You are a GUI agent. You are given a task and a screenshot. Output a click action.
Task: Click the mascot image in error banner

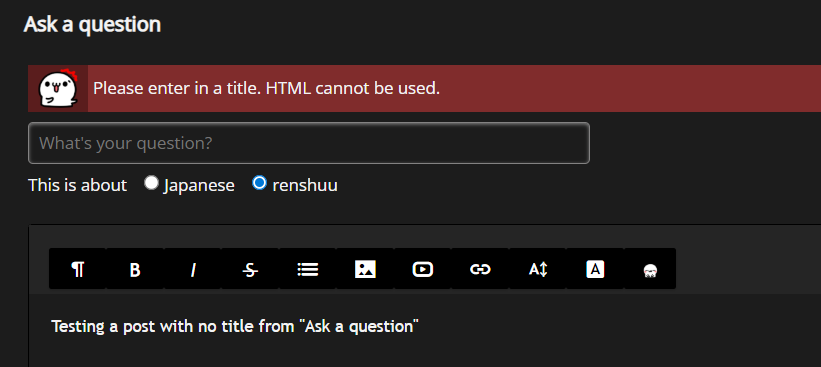(58, 88)
